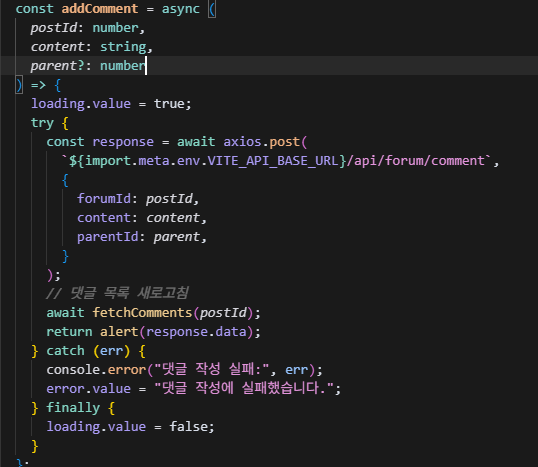Click the 'parentId: parent,' property line

[x=142, y=237]
